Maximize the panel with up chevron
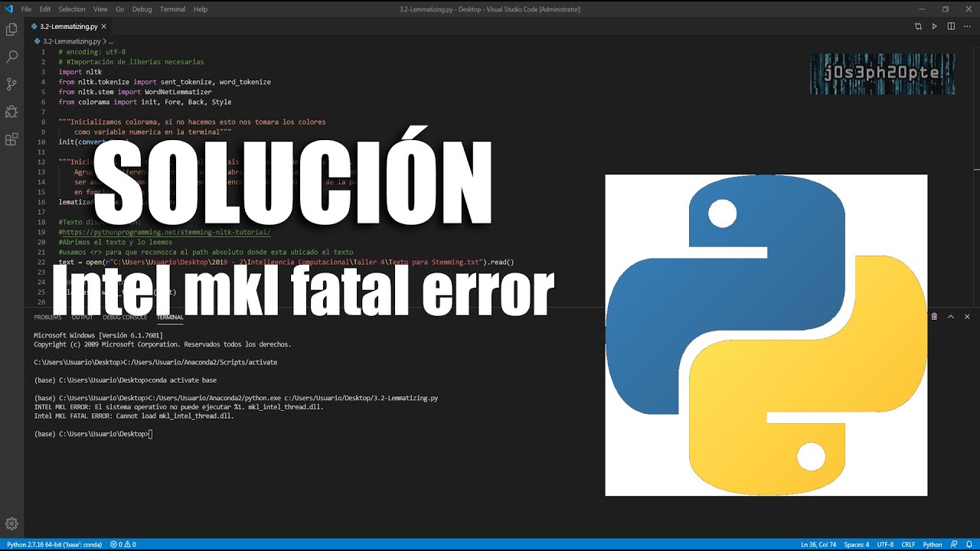 [x=951, y=317]
